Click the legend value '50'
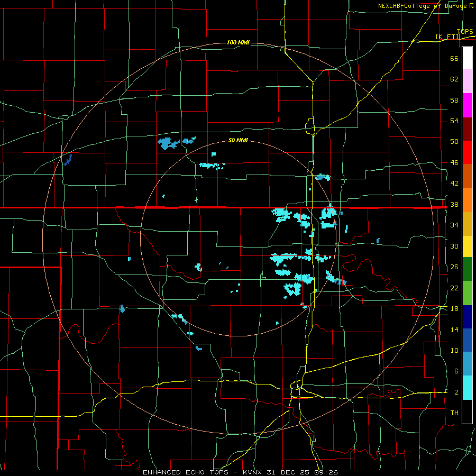The width and height of the screenshot is (476, 476). point(454,141)
